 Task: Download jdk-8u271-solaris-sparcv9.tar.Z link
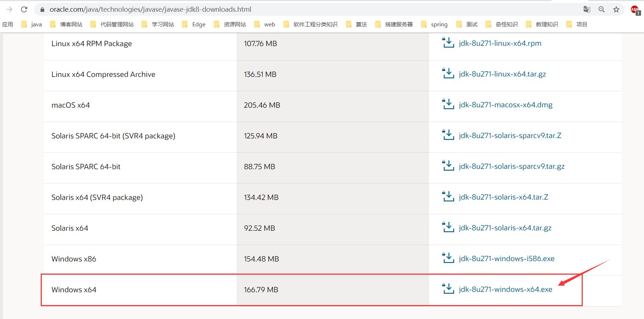[x=510, y=136]
